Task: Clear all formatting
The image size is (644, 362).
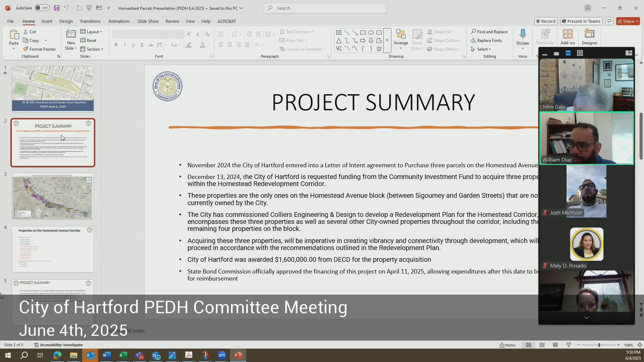Action: pyautogui.click(x=208, y=34)
